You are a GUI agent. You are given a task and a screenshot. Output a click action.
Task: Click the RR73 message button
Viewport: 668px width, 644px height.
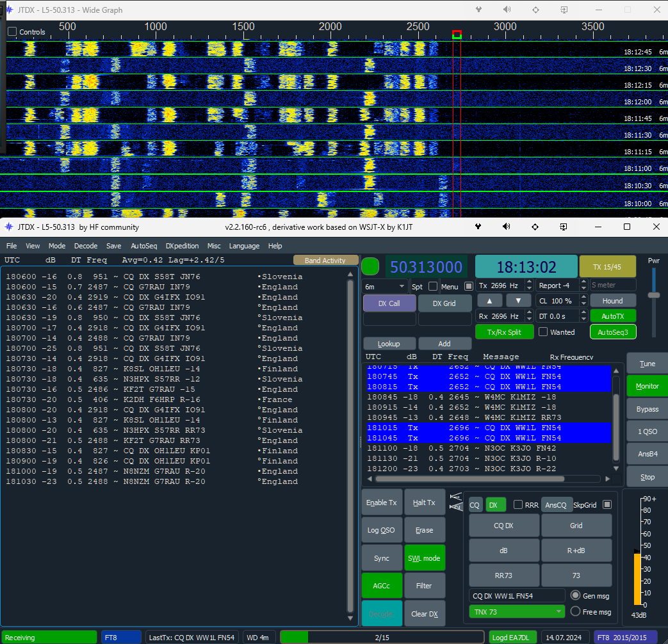coord(503,575)
